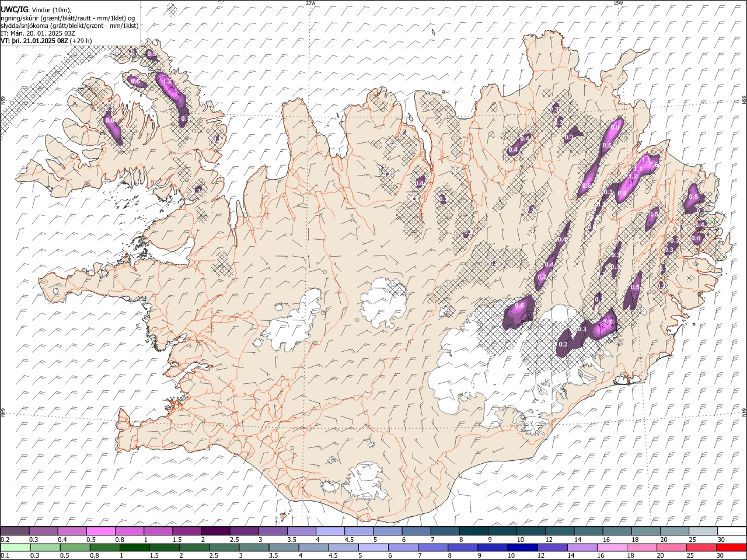Click the '0.2' value label in upper legend

click(x=5, y=539)
